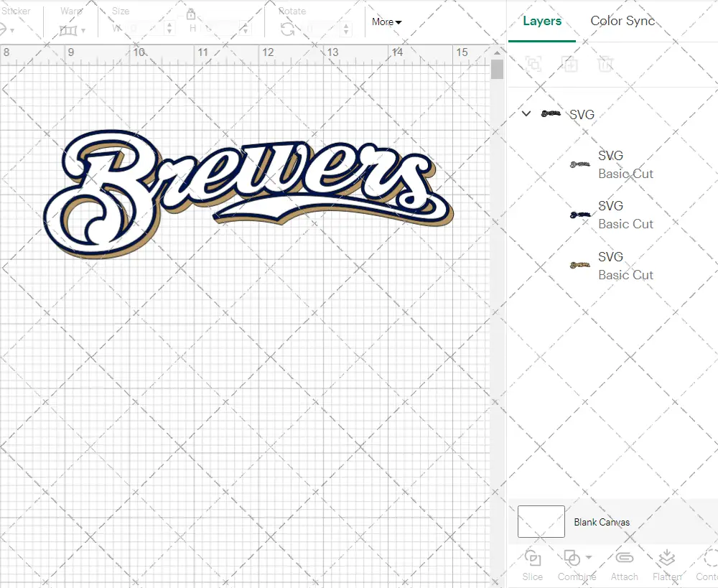Viewport: 718px width, 588px height.
Task: Click the Combine tool icon
Action: click(x=572, y=559)
